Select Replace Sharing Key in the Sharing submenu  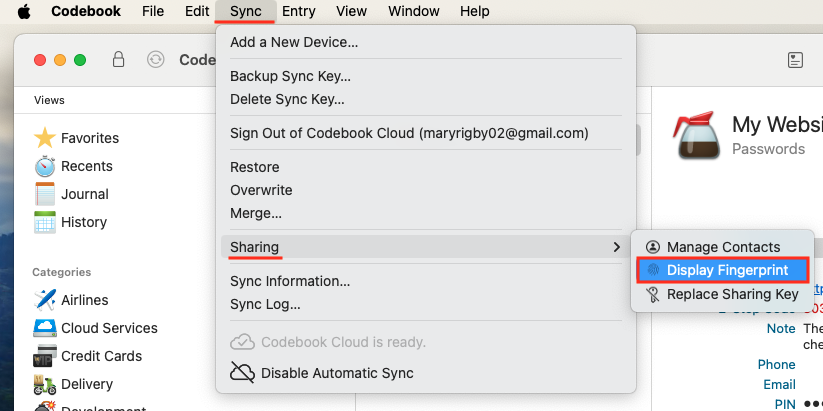(x=722, y=294)
